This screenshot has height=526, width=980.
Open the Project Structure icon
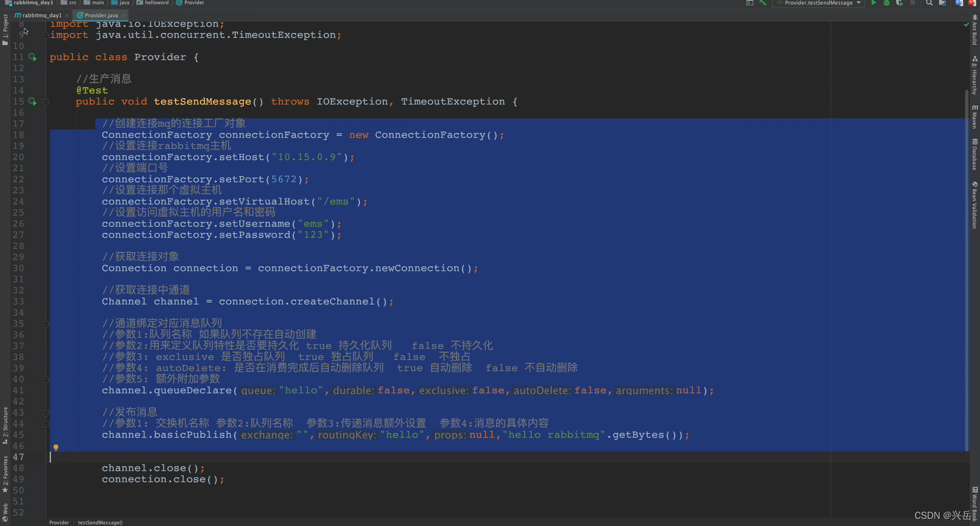pos(943,3)
